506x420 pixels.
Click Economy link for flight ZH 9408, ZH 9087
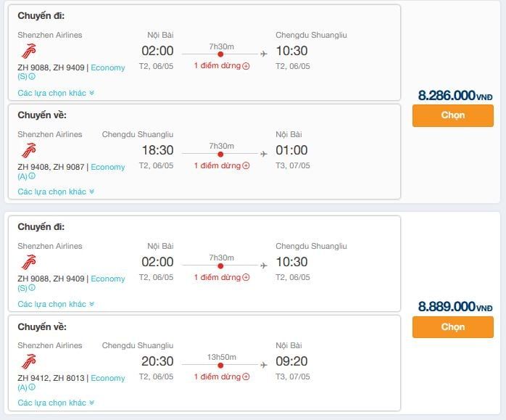tap(108, 168)
